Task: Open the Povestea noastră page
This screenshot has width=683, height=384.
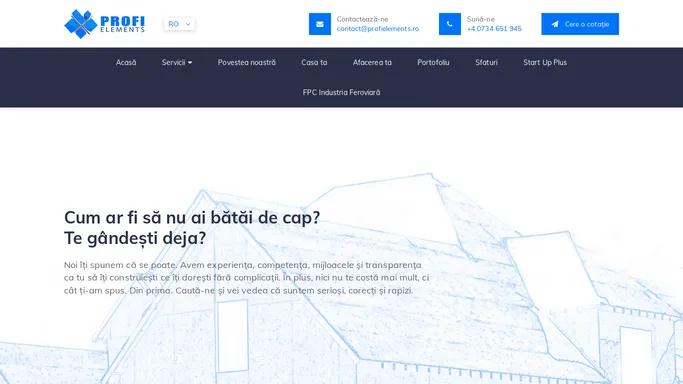Action: (247, 63)
